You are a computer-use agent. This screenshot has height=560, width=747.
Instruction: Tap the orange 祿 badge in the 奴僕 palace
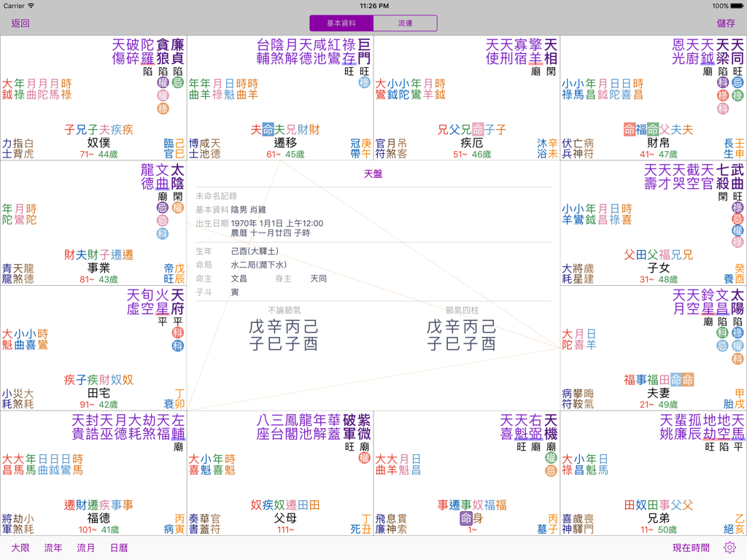[x=162, y=109]
